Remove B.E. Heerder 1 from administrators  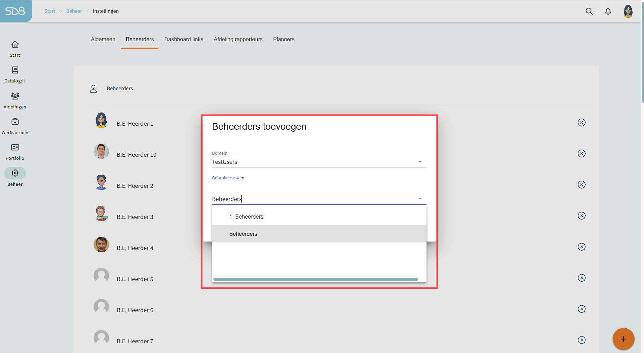pyautogui.click(x=581, y=123)
